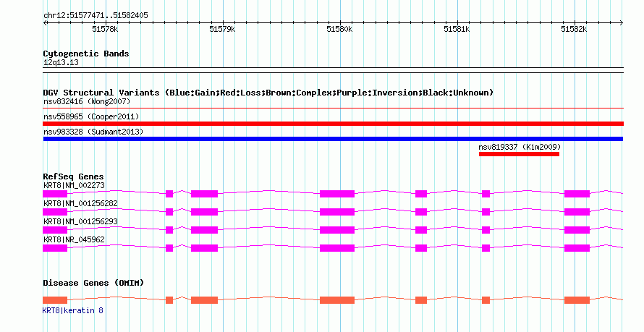This screenshot has height=332, width=644.
Task: Click the left arrow end of ruler
Action: click(x=45, y=22)
